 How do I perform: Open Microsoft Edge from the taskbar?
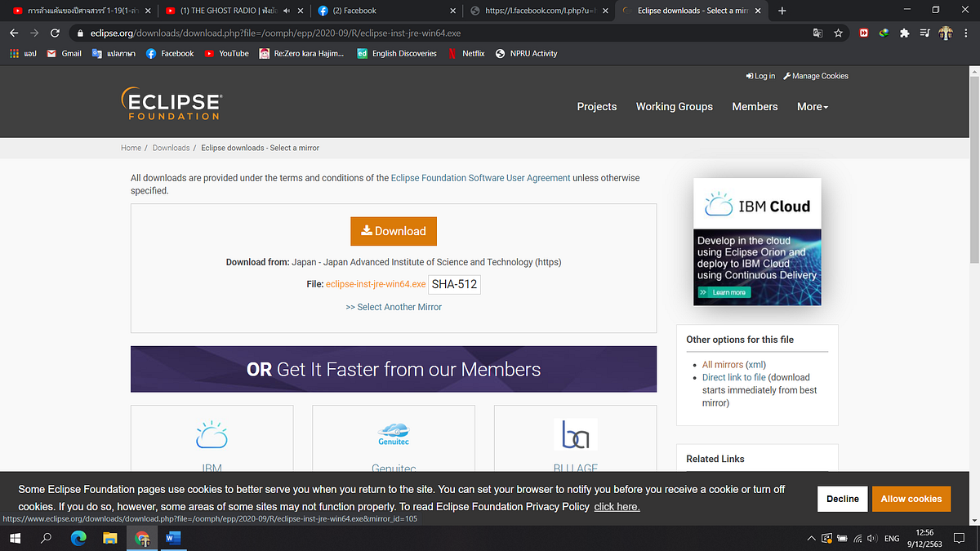[78, 538]
